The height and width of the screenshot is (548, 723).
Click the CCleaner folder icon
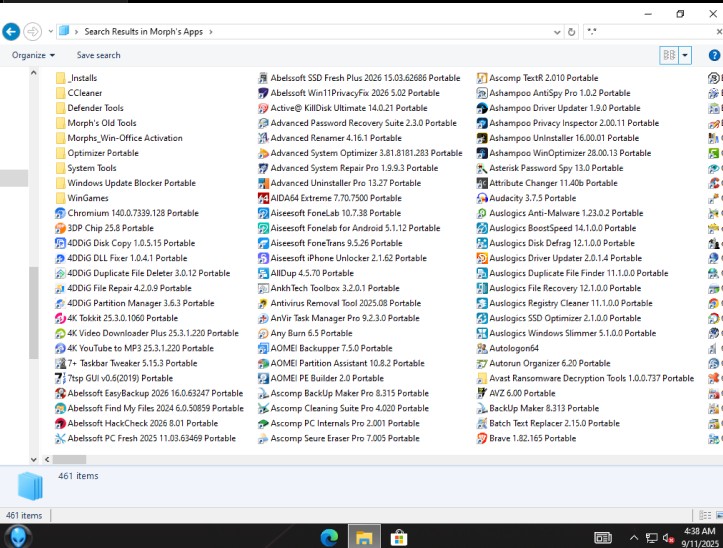pos(60,93)
